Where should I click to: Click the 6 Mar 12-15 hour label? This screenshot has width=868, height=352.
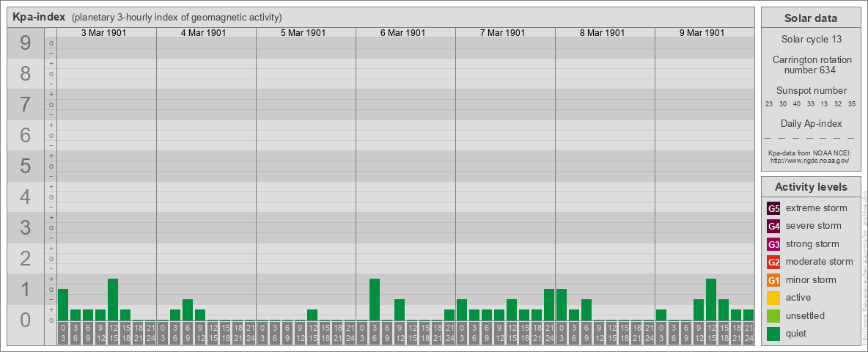412,333
